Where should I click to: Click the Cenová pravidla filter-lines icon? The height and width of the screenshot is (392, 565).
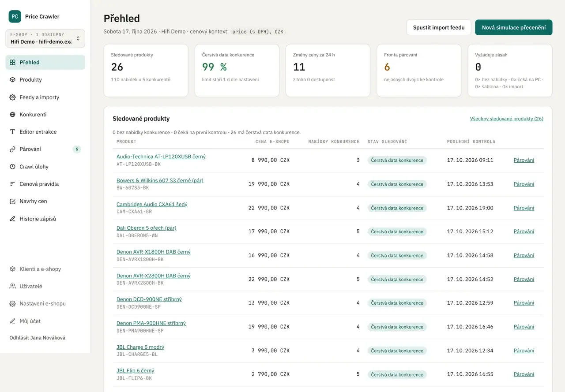tap(12, 184)
